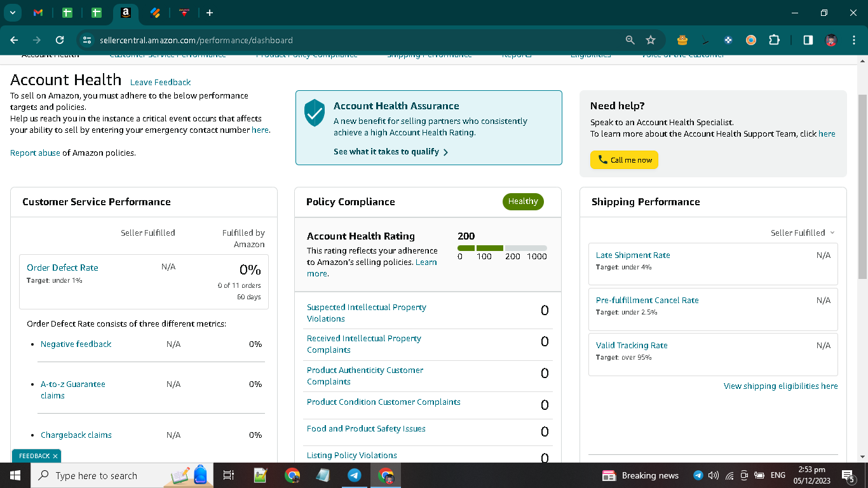Open Telegram from the taskbar
Screen dimensions: 868x488
point(355,475)
